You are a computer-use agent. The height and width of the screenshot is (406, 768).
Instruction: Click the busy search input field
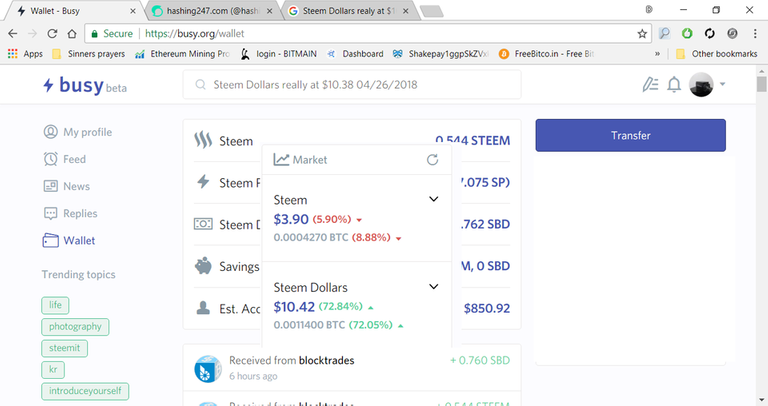click(352, 85)
